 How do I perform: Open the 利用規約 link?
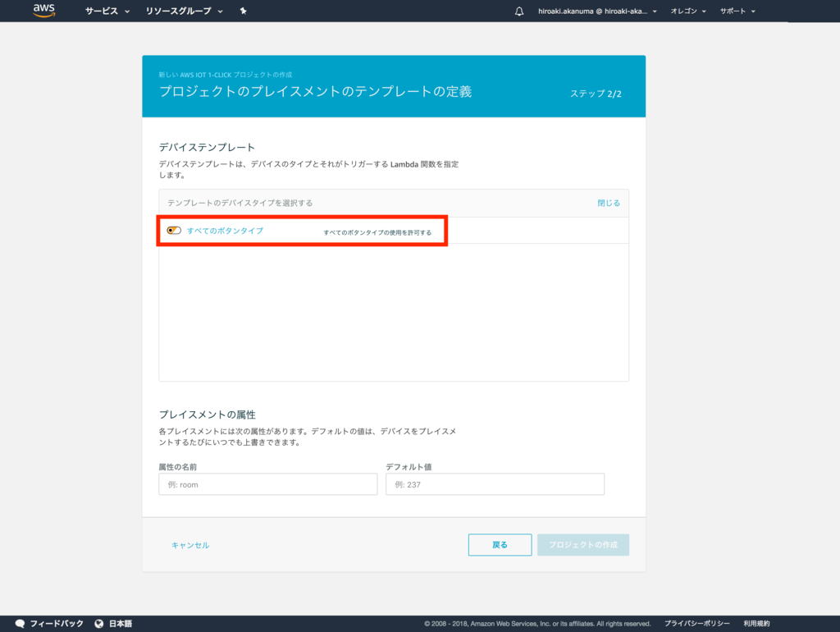coord(759,623)
